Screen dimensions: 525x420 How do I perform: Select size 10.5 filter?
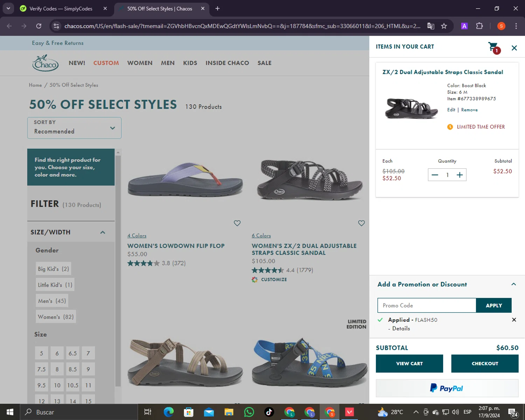[x=72, y=385]
